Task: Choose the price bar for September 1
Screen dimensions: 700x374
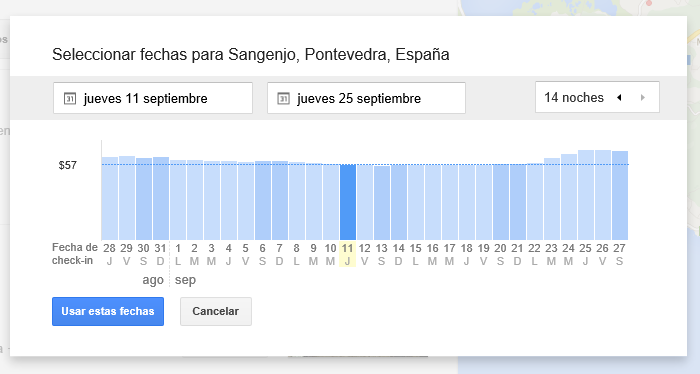Action: point(178,200)
